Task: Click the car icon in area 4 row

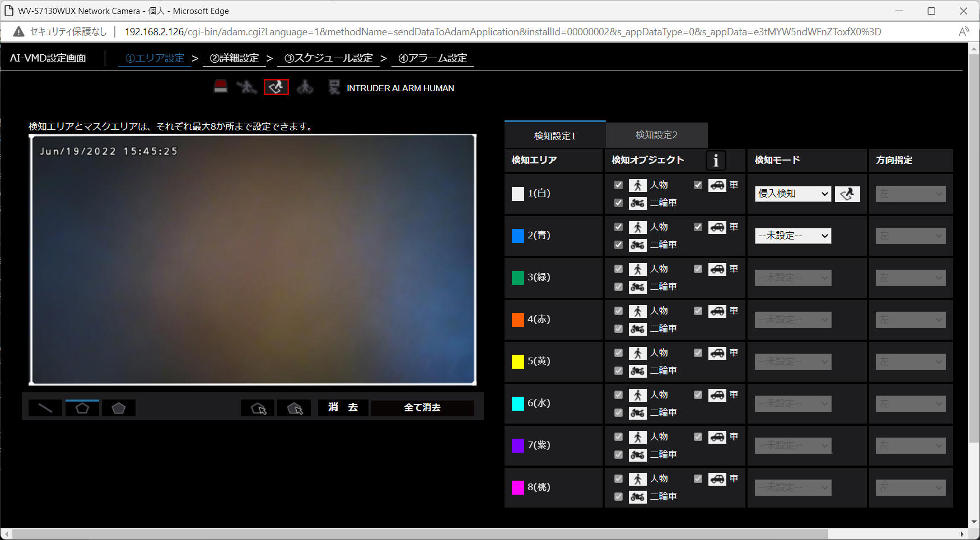Action: [x=717, y=311]
